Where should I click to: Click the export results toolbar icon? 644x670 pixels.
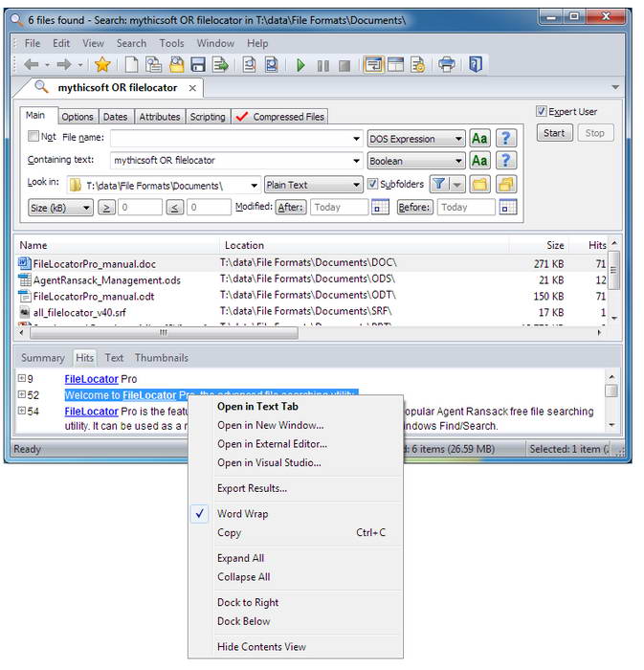(x=220, y=65)
